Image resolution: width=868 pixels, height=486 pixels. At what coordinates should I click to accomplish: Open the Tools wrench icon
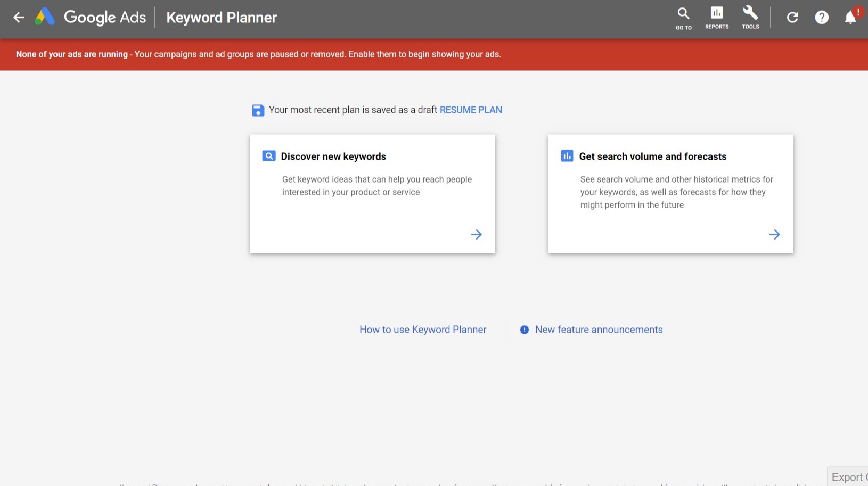coord(750,18)
